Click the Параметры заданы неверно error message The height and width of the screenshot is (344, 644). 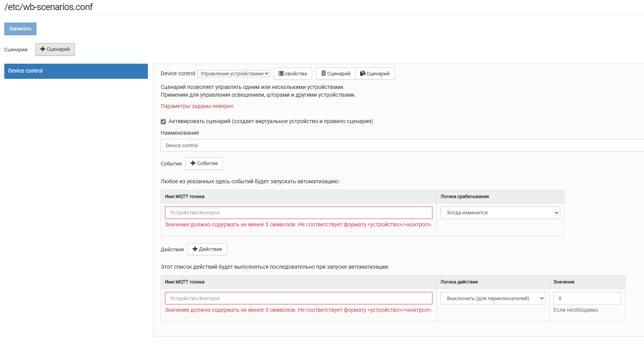click(197, 106)
